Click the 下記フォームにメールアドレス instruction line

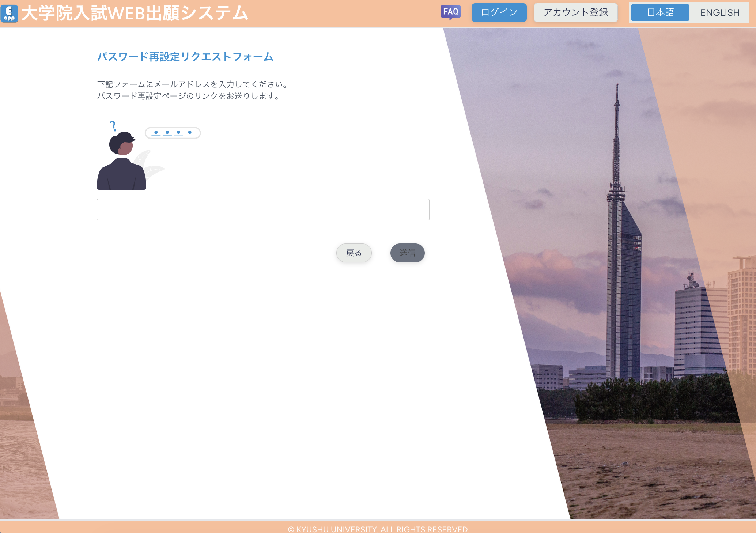click(193, 84)
